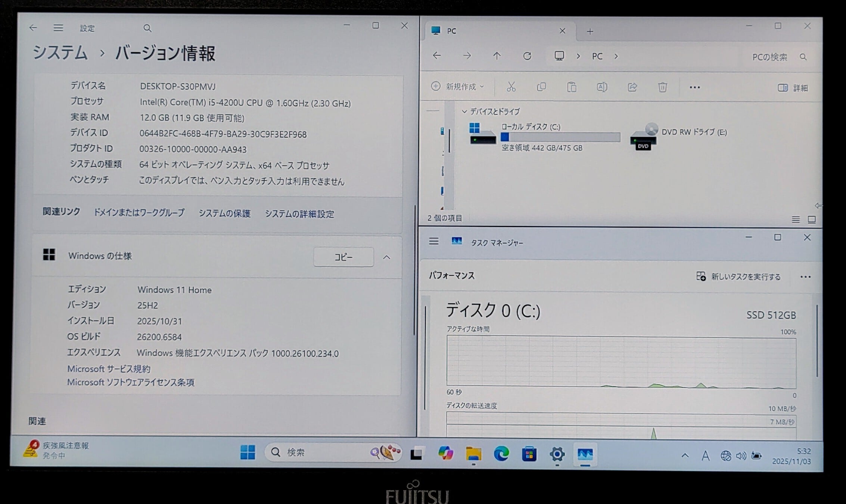846x504 pixels.
Task: Click the コピー button for Windows specs
Action: coord(343,257)
